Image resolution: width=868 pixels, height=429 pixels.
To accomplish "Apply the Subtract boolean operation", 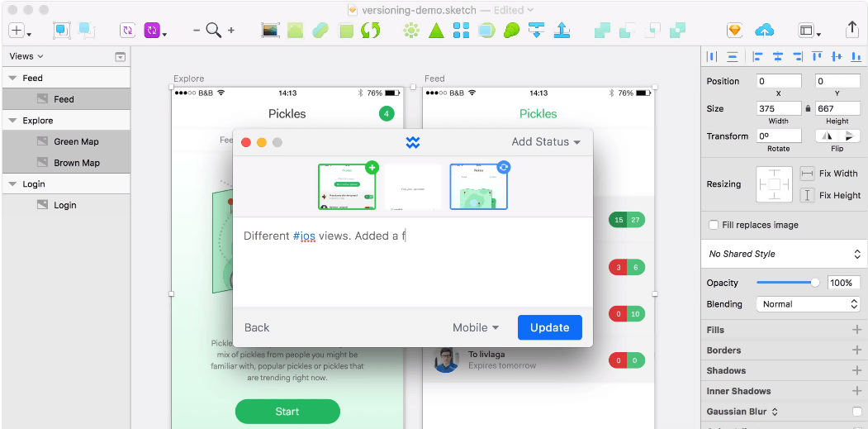I will [627, 31].
